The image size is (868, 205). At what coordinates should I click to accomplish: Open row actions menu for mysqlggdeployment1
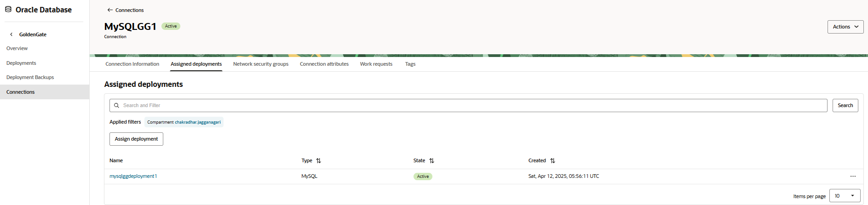853,177
